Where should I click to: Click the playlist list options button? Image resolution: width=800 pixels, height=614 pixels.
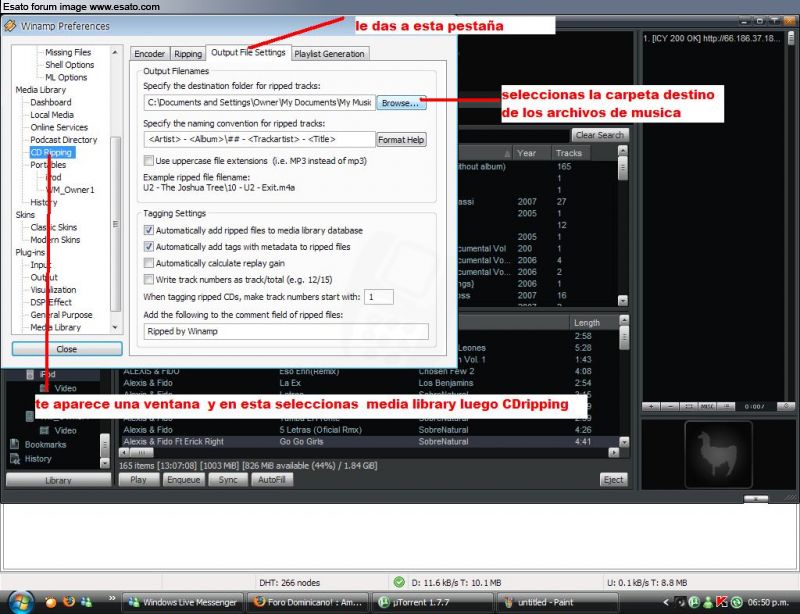click(726, 406)
